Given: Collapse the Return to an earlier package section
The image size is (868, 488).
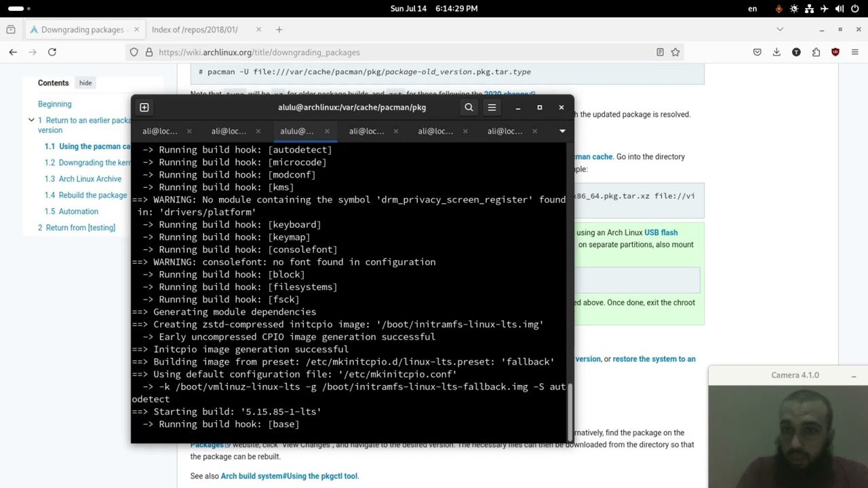Looking at the screenshot, I should point(31,120).
